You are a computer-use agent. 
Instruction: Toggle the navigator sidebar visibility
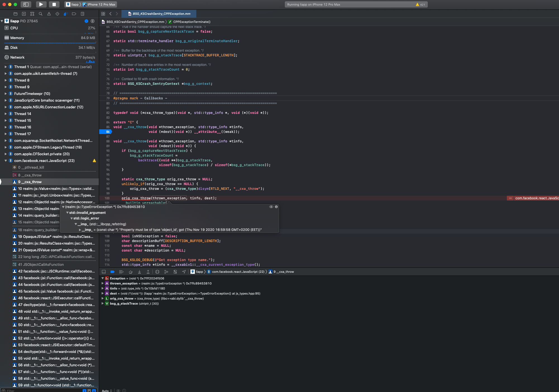(x=26, y=4)
